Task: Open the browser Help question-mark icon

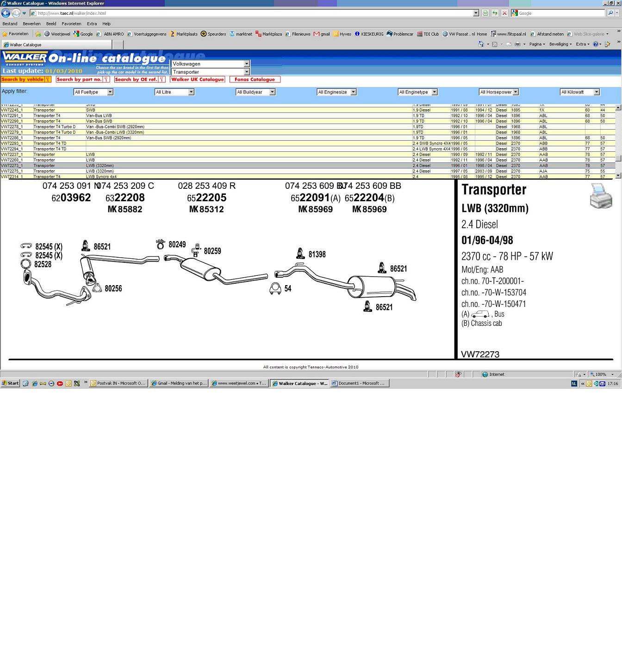Action: pos(596,44)
